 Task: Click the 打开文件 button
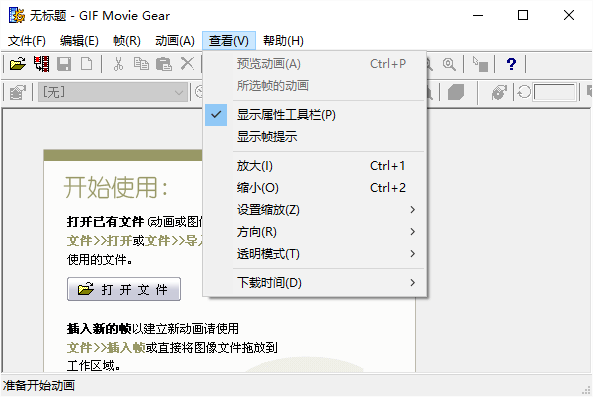click(x=124, y=289)
